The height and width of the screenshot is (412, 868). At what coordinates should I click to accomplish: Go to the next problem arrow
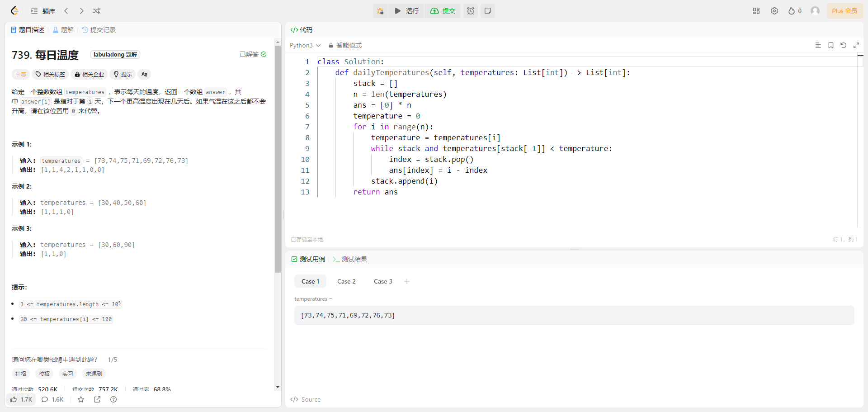81,11
